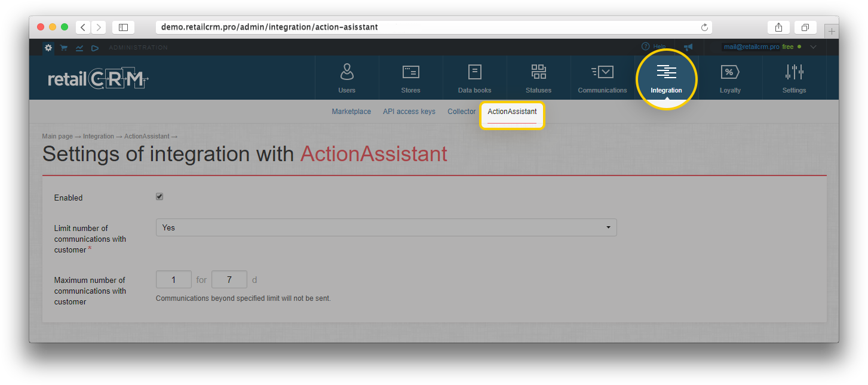Click the retailCRM logo
Viewport: 868px width, 385px height.
click(98, 79)
